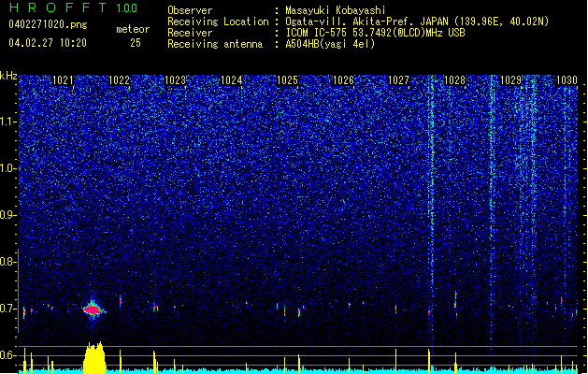
Task: Select the filename 0402271020.png
Action: coord(48,24)
